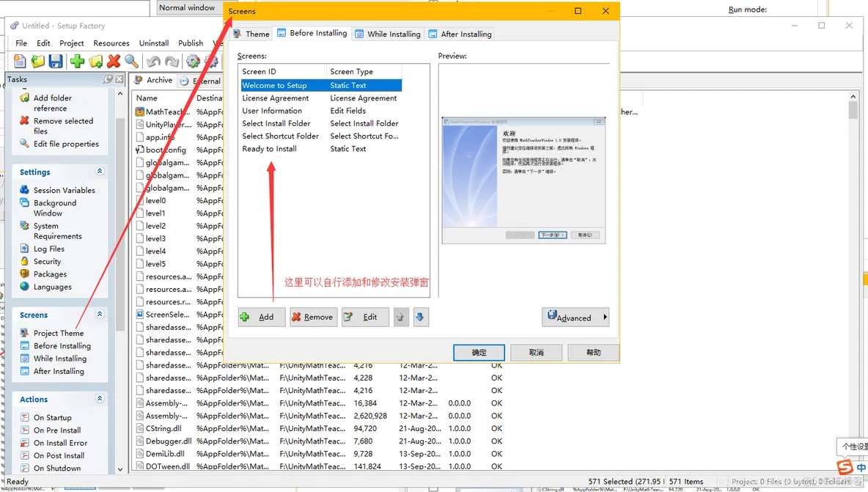The image size is (868, 492).
Task: Switch to the Before Installing tab in the Screens dialog
Action: (312, 33)
